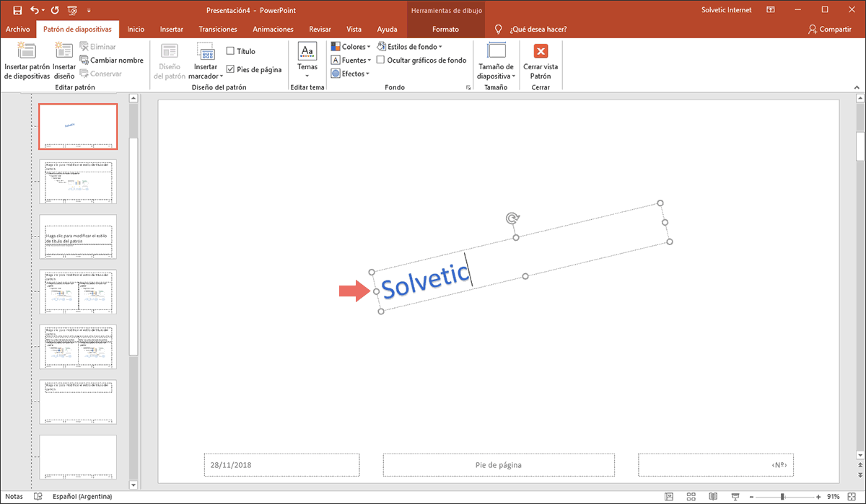Open the Customize Quick Access Toolbar arrow
This screenshot has width=866, height=504.
89,11
